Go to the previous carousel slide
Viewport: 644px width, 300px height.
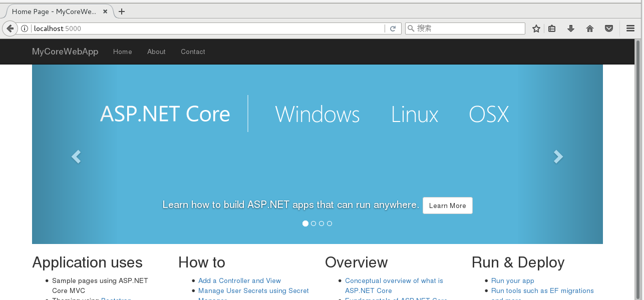tap(76, 156)
